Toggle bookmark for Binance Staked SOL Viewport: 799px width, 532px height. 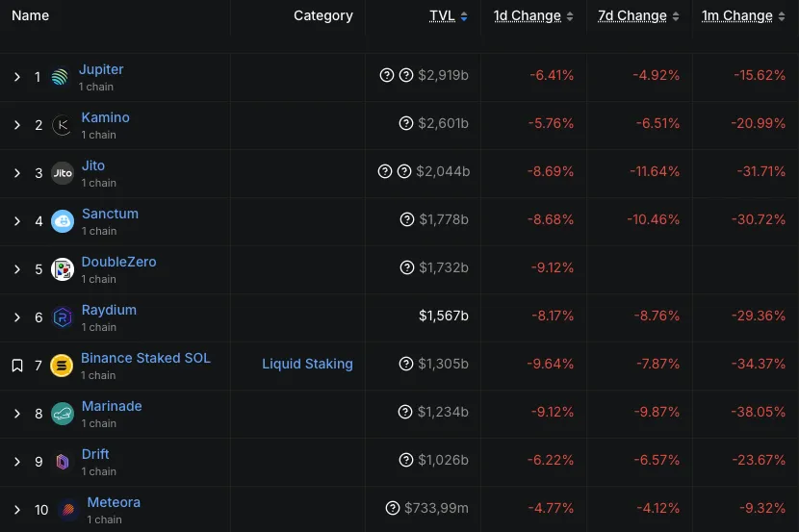pyautogui.click(x=16, y=366)
